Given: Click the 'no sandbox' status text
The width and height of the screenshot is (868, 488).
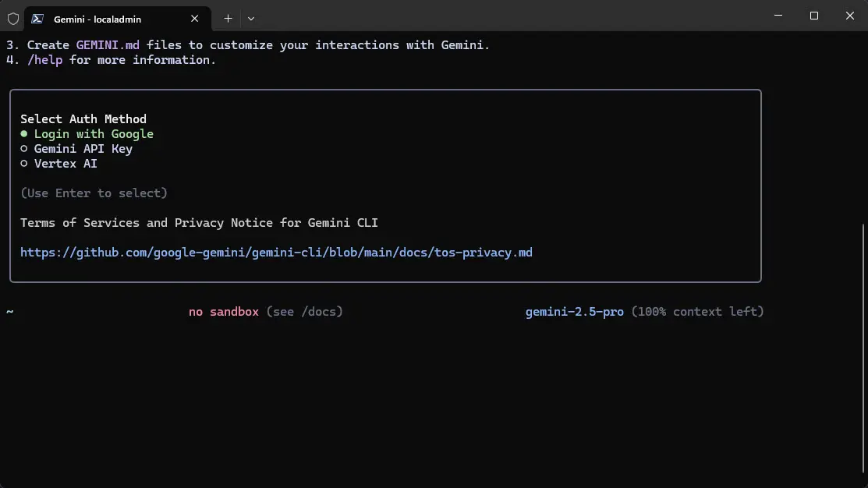Looking at the screenshot, I should coord(224,312).
